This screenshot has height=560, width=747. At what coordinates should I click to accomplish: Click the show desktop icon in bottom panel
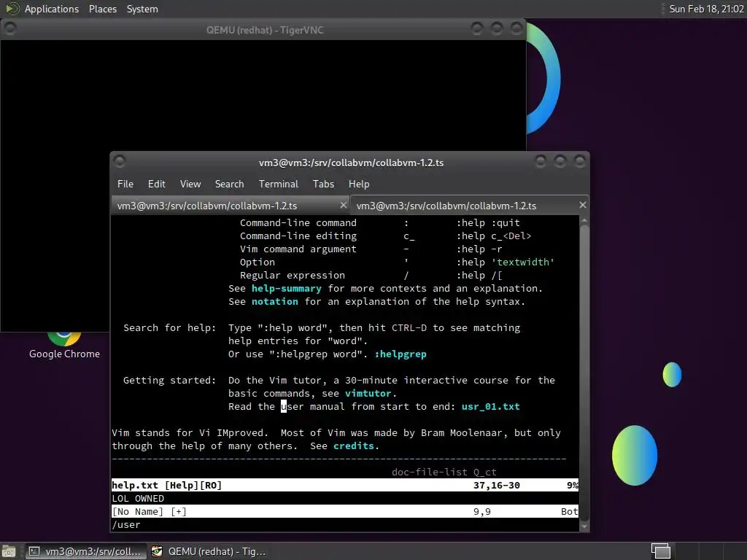coord(9,551)
